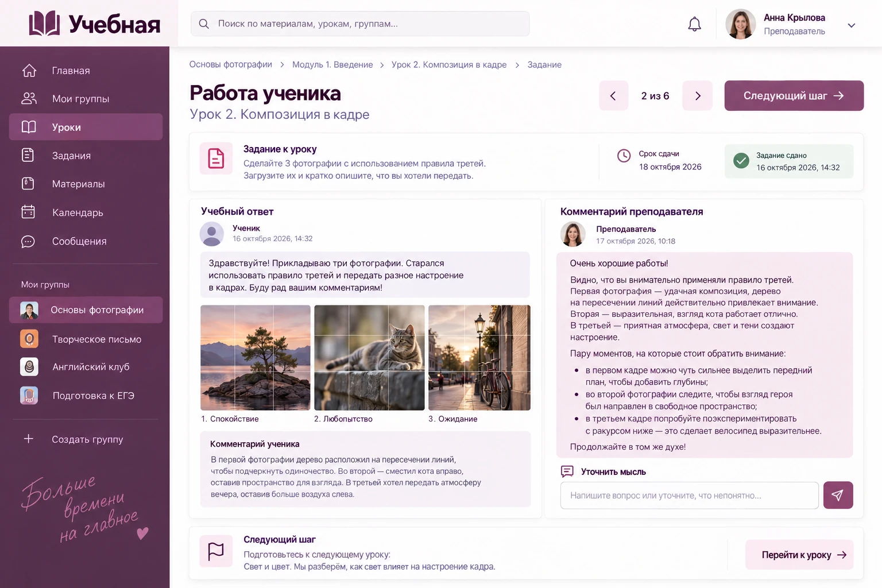Click the purple Следующий шаг button
The height and width of the screenshot is (588, 882).
(x=794, y=96)
